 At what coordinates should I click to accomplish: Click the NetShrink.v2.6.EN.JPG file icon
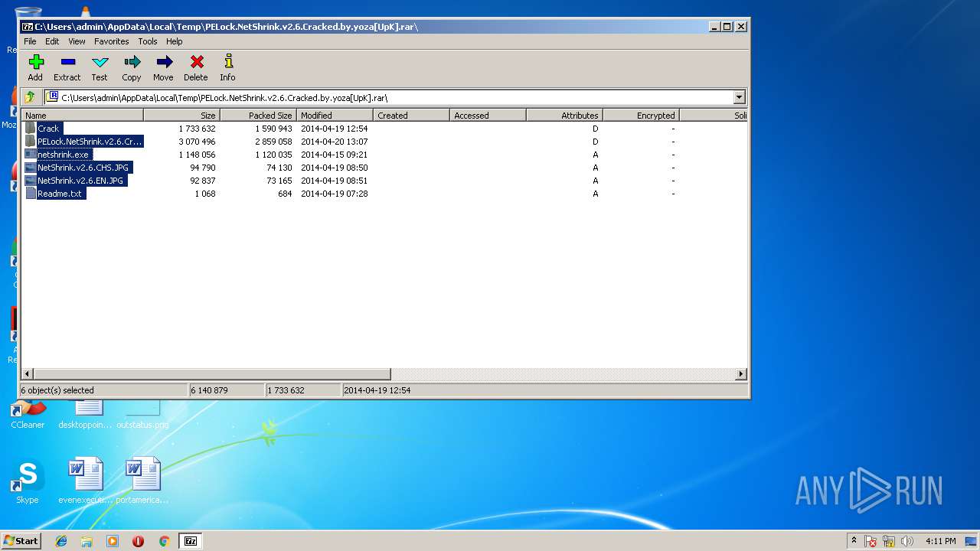tap(31, 181)
